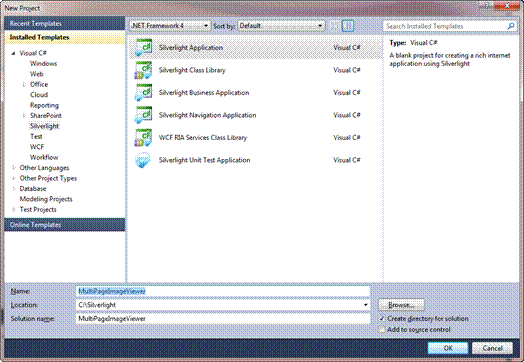Select the Silverlight Application template name

click(x=191, y=47)
